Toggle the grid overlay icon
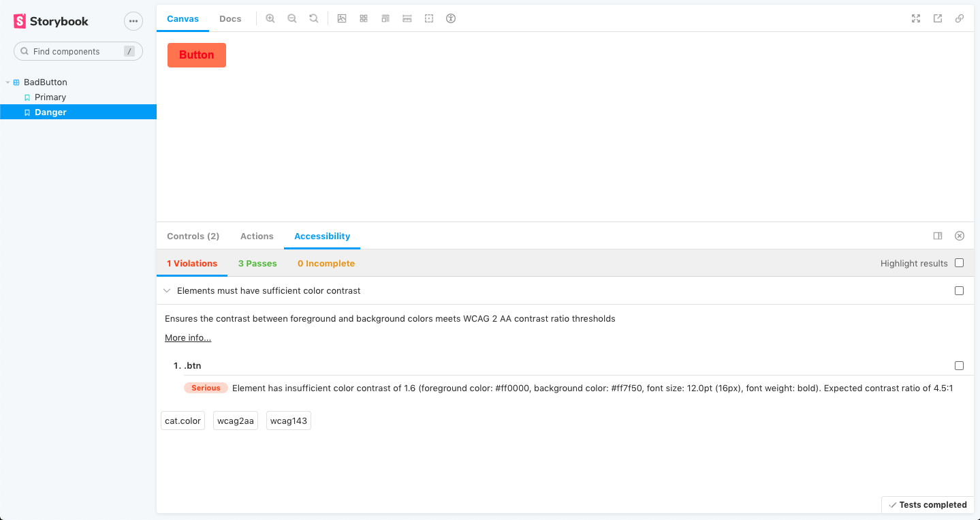This screenshot has height=520, width=980. tap(364, 18)
